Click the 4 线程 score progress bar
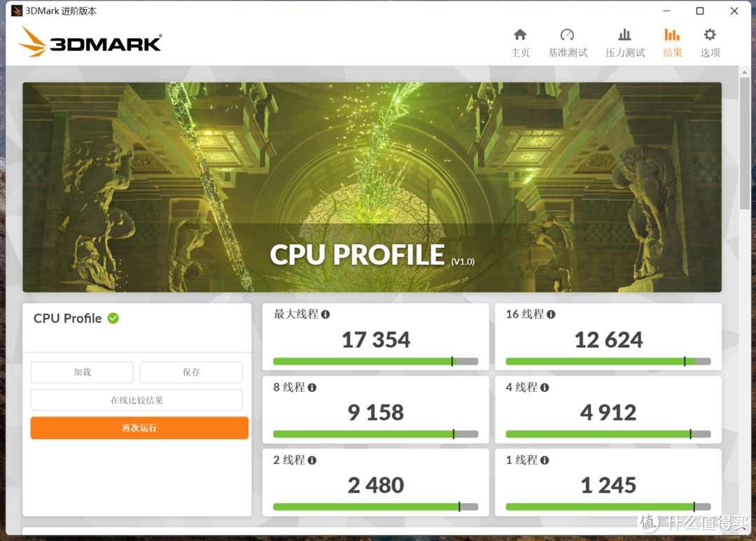The height and width of the screenshot is (541, 756). (608, 435)
